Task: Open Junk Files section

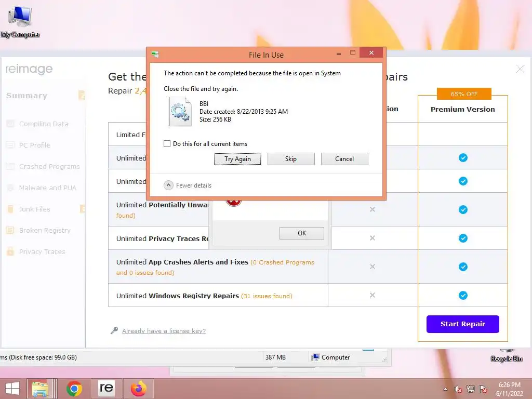Action: [x=35, y=209]
